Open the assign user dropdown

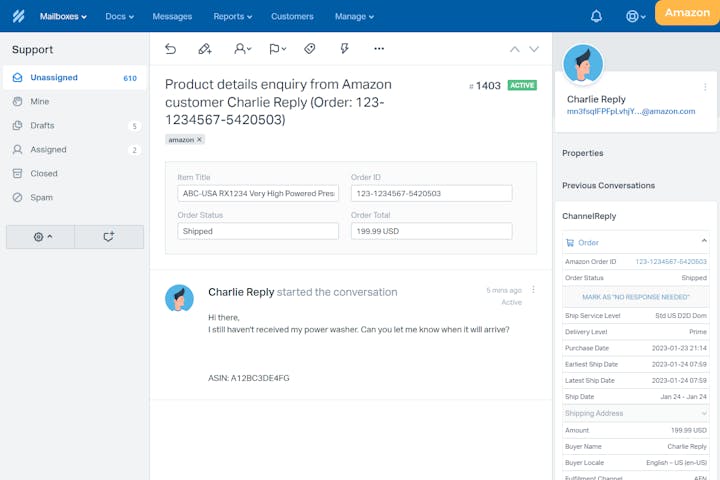242,48
